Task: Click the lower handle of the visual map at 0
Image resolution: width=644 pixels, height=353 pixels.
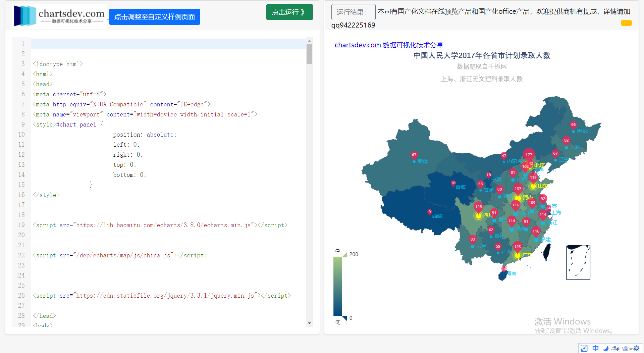Action: pyautogui.click(x=344, y=318)
